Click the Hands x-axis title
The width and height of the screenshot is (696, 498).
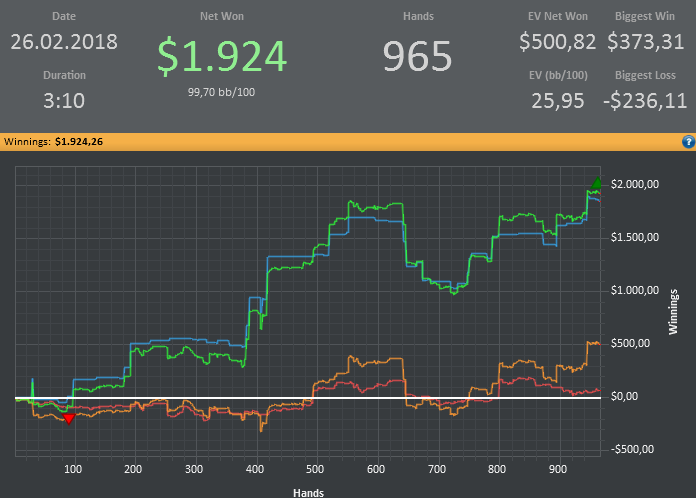308,493
